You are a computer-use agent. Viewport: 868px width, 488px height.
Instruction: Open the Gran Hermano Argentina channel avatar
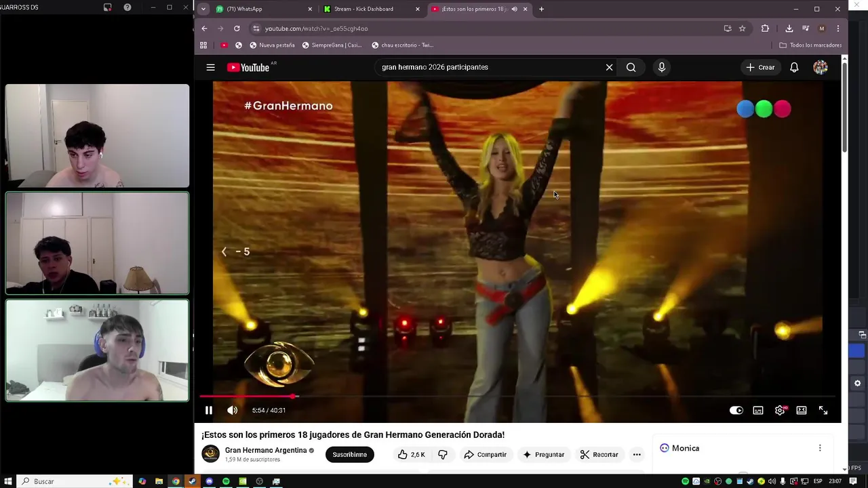point(211,454)
